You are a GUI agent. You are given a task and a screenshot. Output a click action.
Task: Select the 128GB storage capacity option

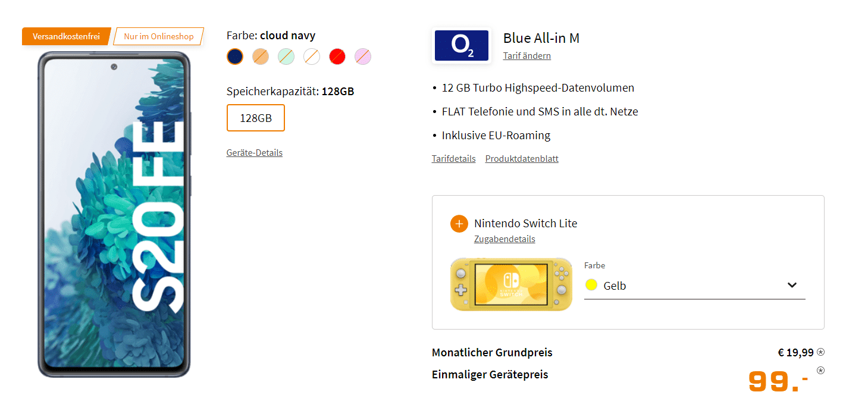click(256, 118)
